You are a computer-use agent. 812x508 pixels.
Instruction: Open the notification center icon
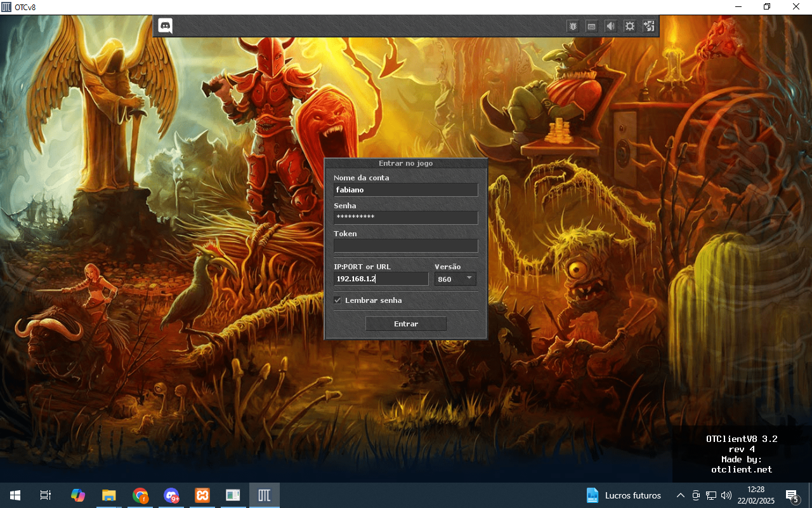coord(792,495)
